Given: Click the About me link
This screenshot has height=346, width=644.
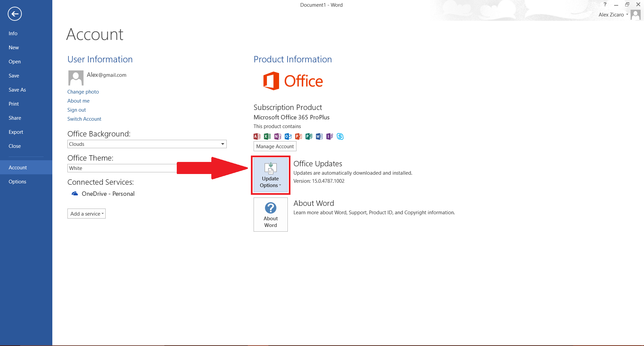Looking at the screenshot, I should (x=78, y=101).
